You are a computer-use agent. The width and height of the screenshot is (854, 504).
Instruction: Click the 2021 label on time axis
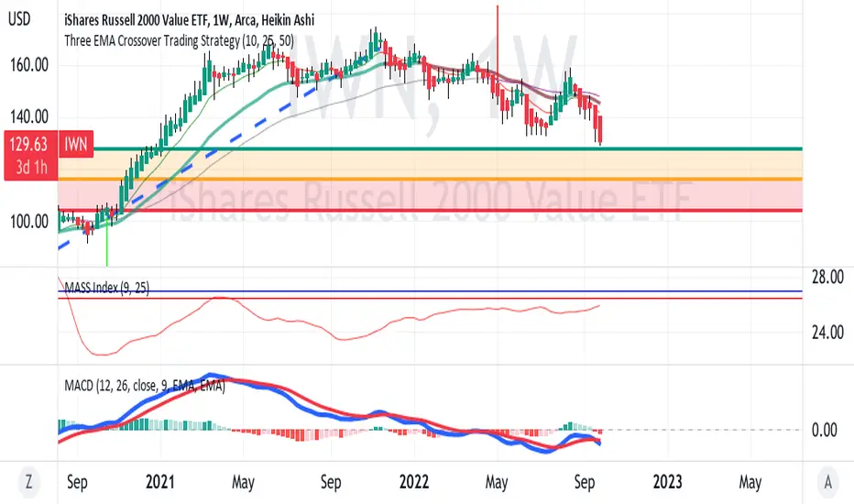[160, 482]
